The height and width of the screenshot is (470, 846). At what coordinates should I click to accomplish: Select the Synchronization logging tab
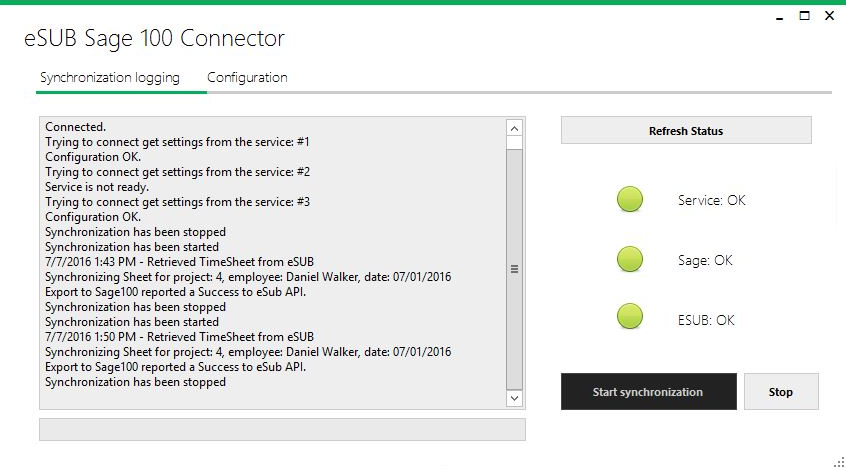pyautogui.click(x=110, y=78)
